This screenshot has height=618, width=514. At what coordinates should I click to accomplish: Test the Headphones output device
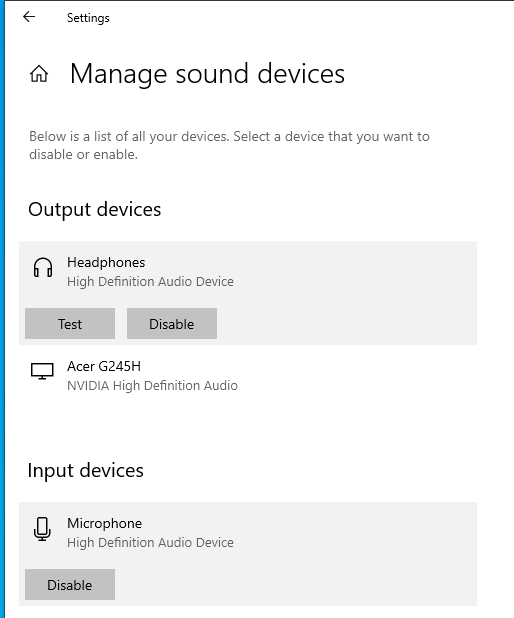(x=70, y=324)
